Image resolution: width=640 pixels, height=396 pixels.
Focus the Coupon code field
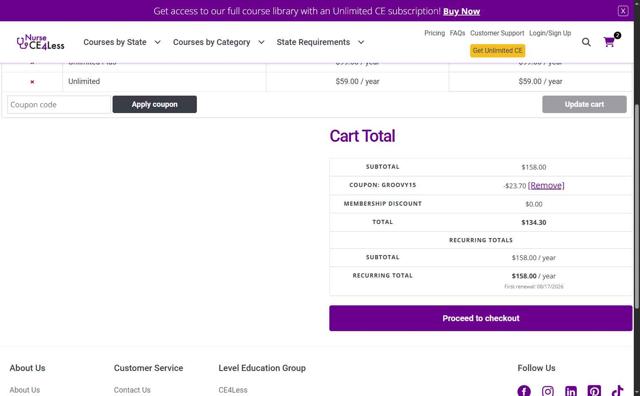pyautogui.click(x=59, y=105)
